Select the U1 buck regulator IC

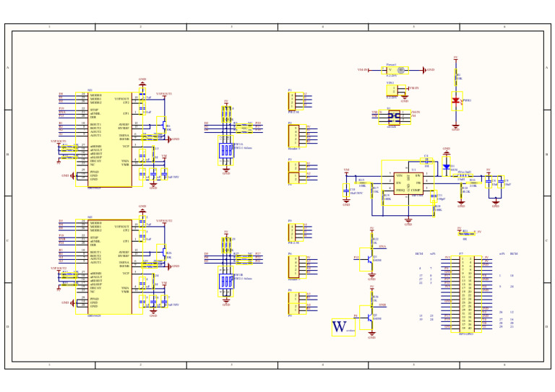(x=408, y=183)
